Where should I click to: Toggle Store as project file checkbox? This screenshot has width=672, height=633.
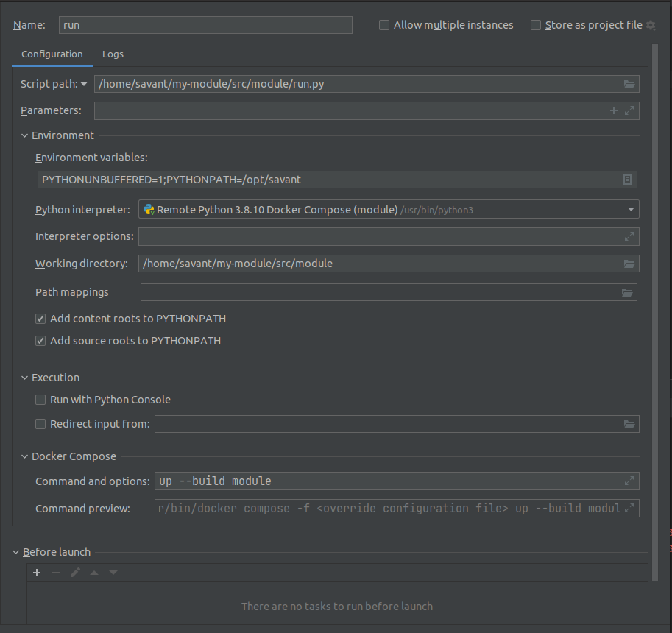click(x=536, y=25)
